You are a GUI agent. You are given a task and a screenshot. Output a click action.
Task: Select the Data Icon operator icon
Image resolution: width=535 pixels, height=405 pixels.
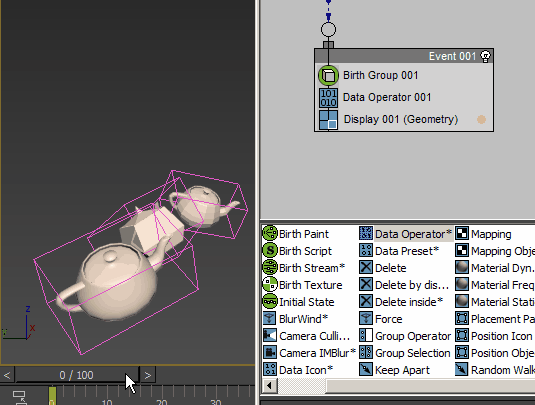coord(270,370)
